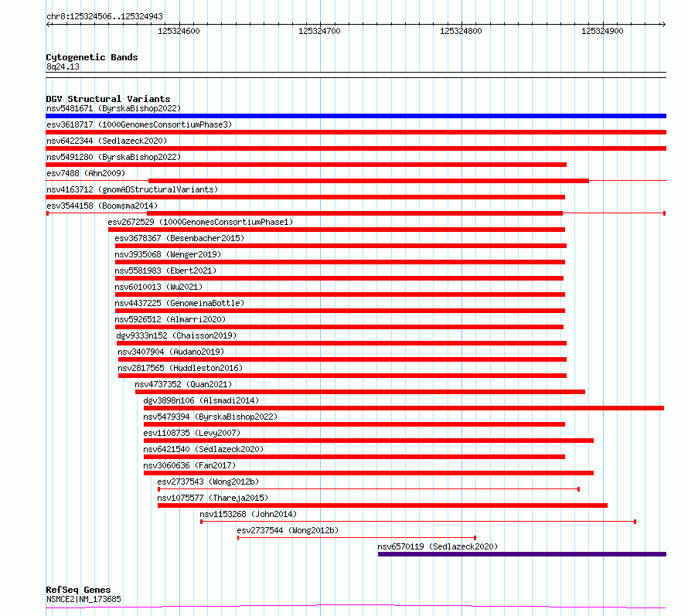Click the esv7488 (Ahn2009) label
The height and width of the screenshot is (616, 688).
[86, 173]
